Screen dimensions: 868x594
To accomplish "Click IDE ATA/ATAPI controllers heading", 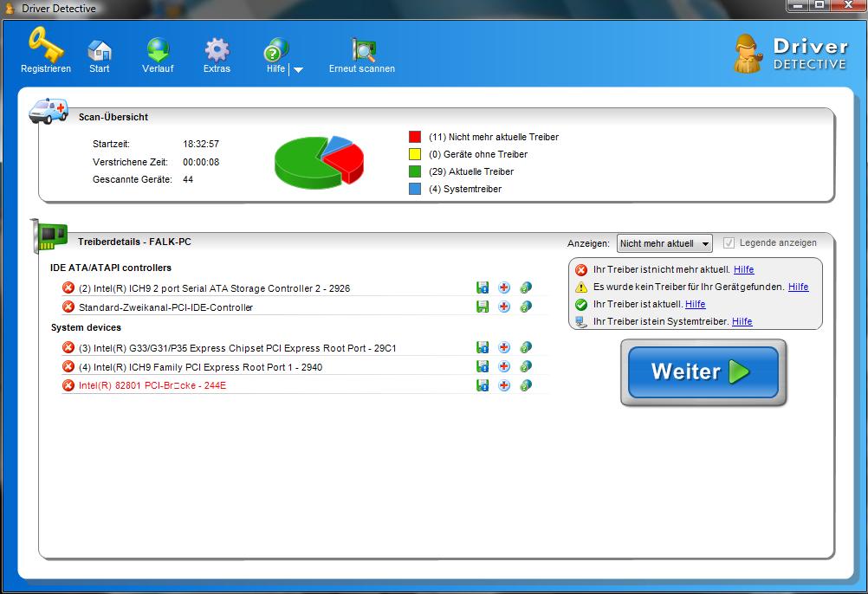I will coord(111,268).
